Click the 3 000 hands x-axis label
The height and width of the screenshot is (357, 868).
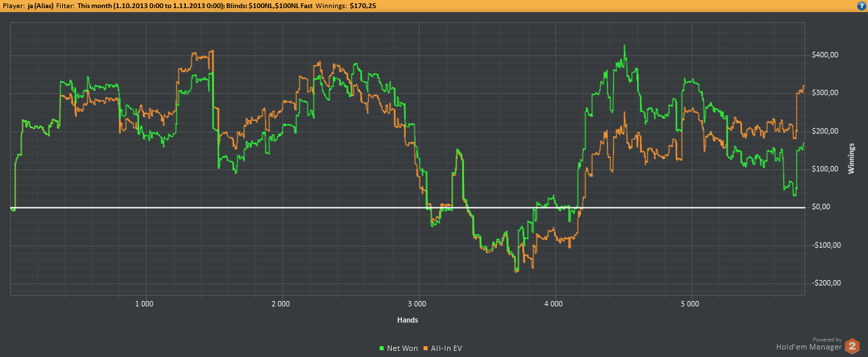coord(417,304)
